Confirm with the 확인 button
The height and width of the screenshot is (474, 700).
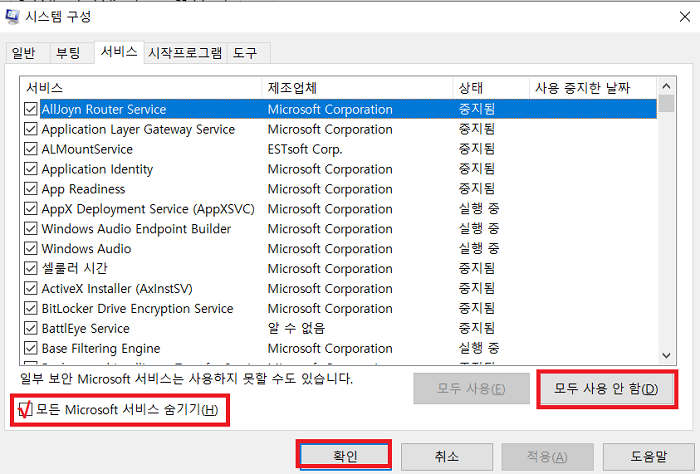tap(344, 456)
